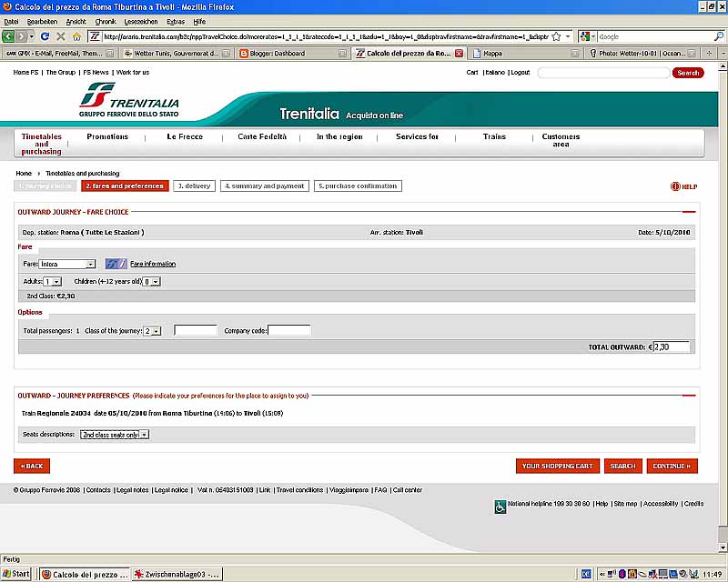Image resolution: width=728 pixels, height=582 pixels.
Task: Open Le Frecce navigation item
Action: [x=185, y=136]
